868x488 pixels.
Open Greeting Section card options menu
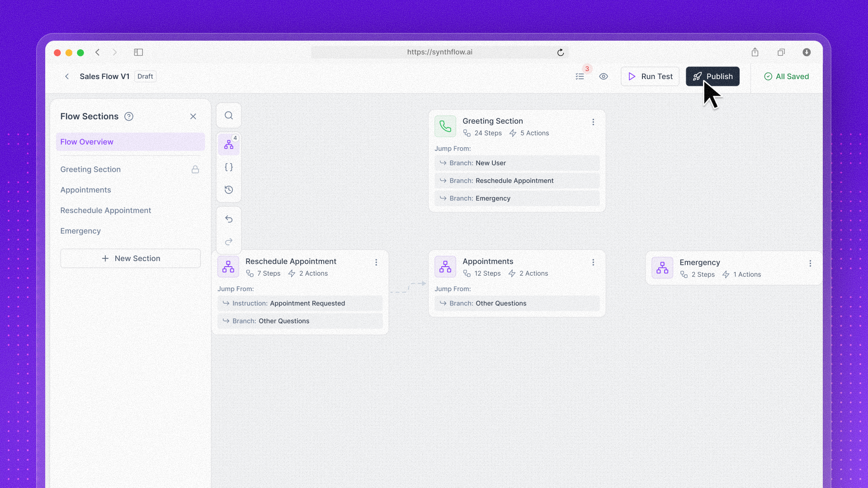[x=593, y=122]
